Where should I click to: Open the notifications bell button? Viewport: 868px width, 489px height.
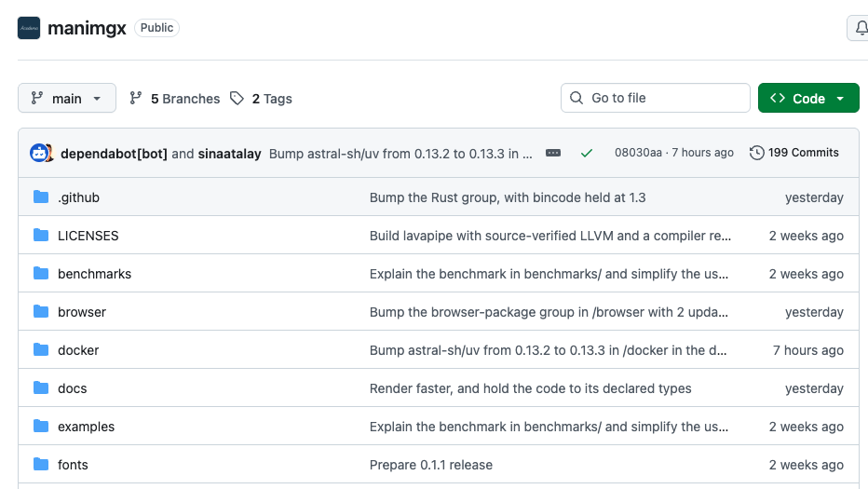pos(859,28)
